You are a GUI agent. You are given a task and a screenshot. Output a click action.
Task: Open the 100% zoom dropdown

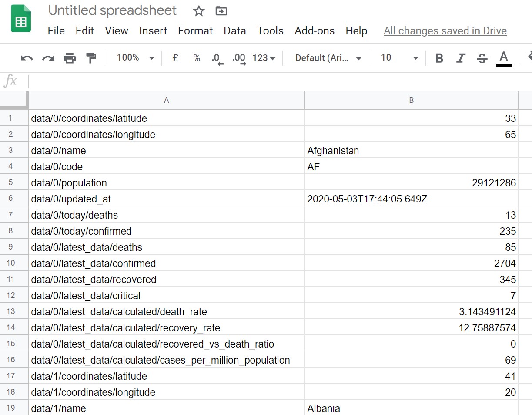pyautogui.click(x=136, y=58)
